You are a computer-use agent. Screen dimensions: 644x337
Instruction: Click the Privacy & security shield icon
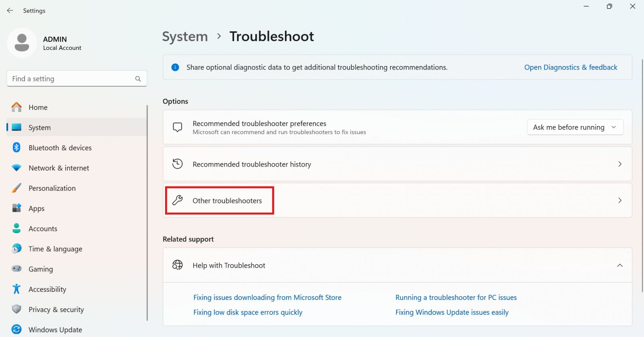point(16,309)
